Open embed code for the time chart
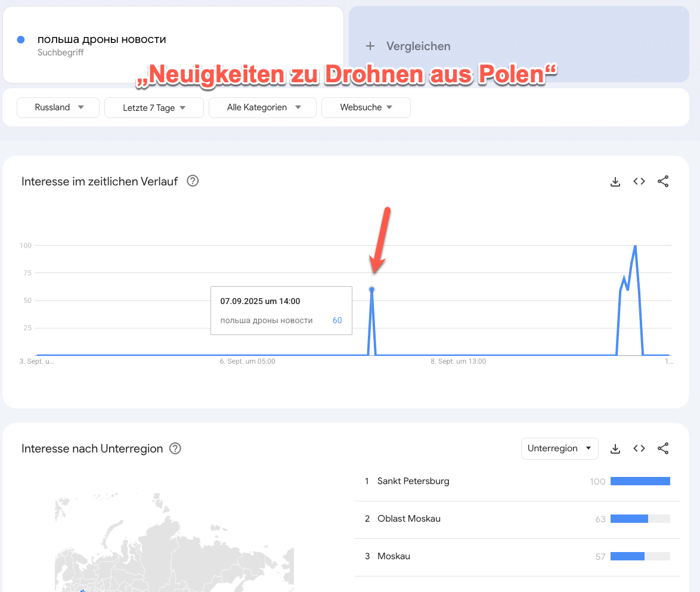 (x=639, y=182)
